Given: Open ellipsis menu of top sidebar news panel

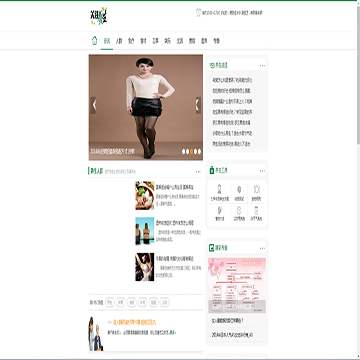Looking at the screenshot, I should [262, 66].
